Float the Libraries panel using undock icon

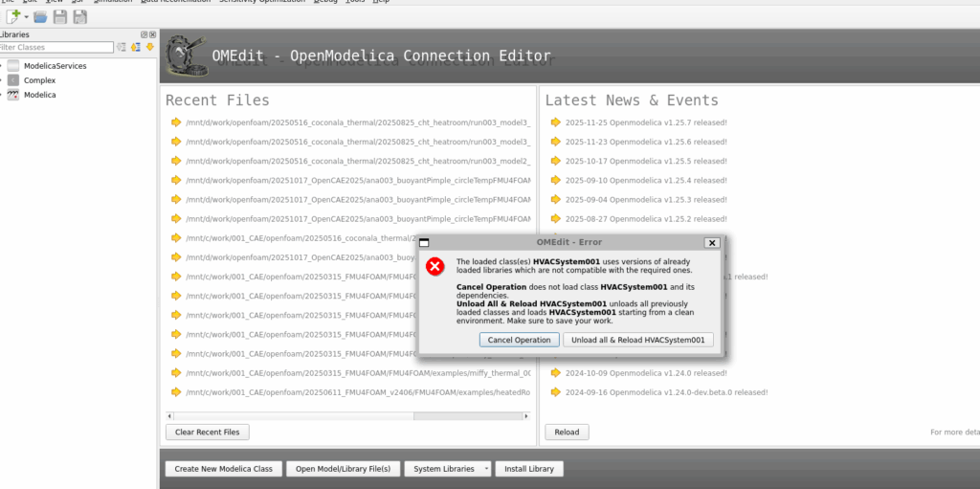pyautogui.click(x=143, y=34)
